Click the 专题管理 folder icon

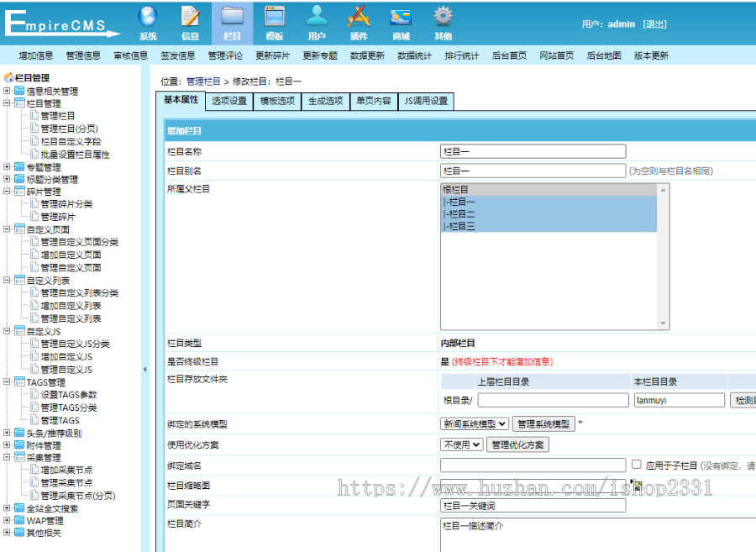pyautogui.click(x=19, y=167)
